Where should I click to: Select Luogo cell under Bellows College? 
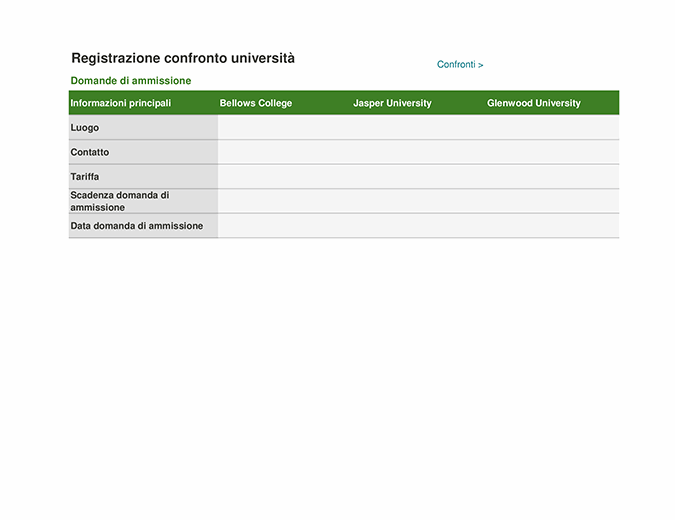point(285,127)
